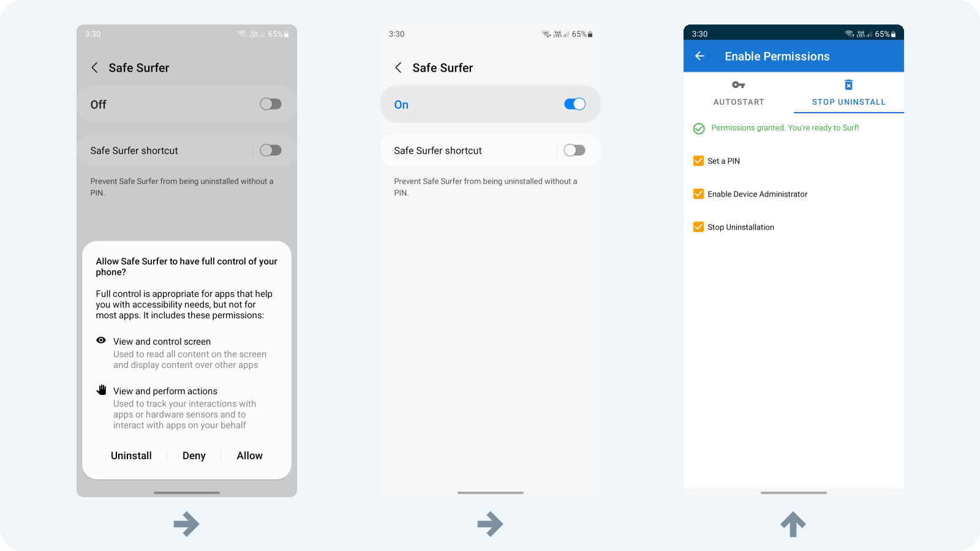Toggle Safe Surfer shortcut on the first phone

(271, 150)
